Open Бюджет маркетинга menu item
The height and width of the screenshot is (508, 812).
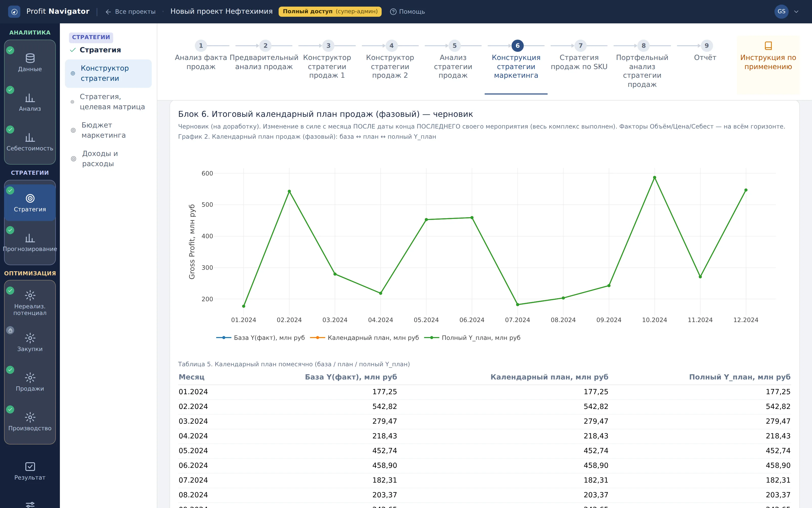point(108,130)
